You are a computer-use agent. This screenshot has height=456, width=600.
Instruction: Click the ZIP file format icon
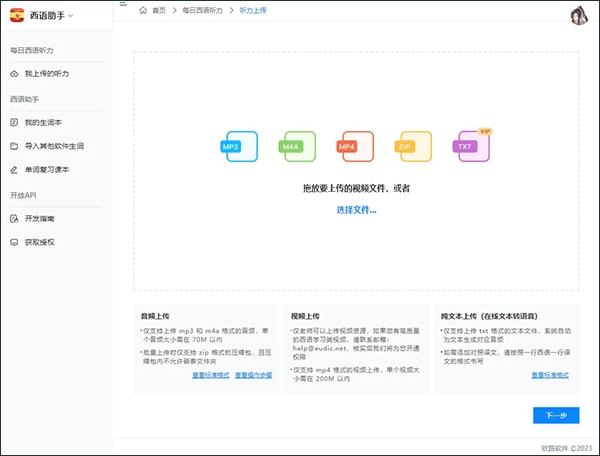point(406,147)
